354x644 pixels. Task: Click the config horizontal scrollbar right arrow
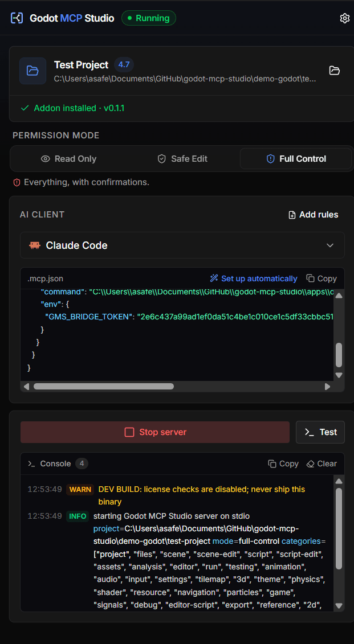pos(328,387)
